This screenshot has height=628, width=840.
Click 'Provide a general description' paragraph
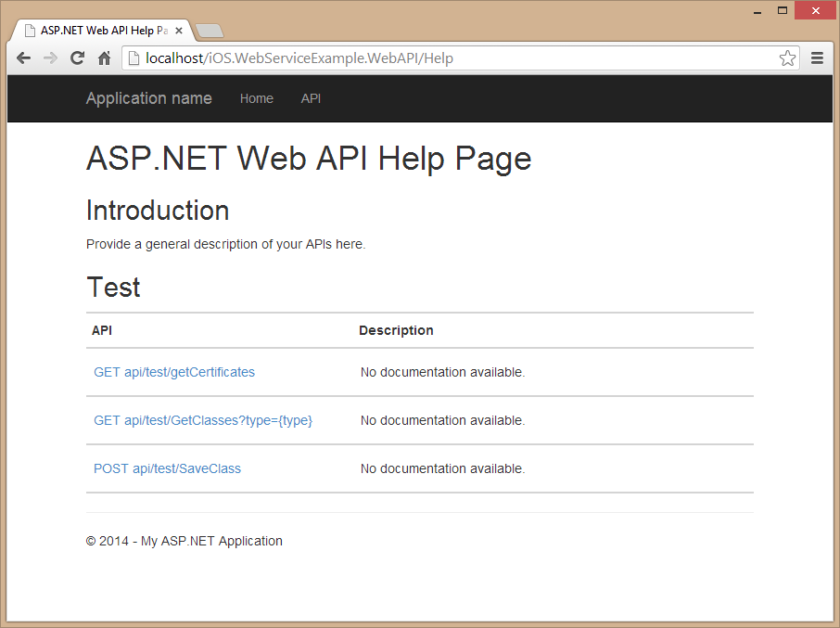click(225, 244)
